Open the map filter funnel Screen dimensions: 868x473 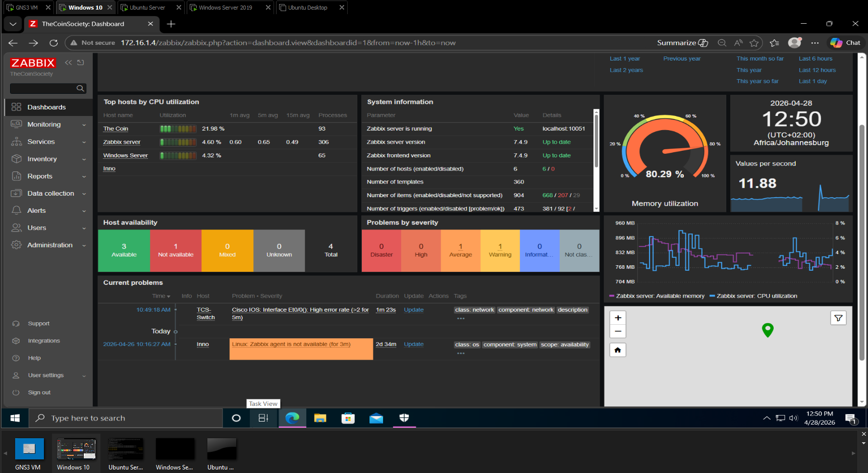(838, 318)
